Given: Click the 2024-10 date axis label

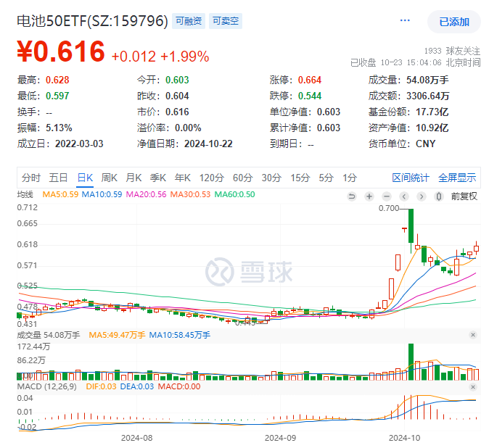Looking at the screenshot, I should [x=405, y=438].
